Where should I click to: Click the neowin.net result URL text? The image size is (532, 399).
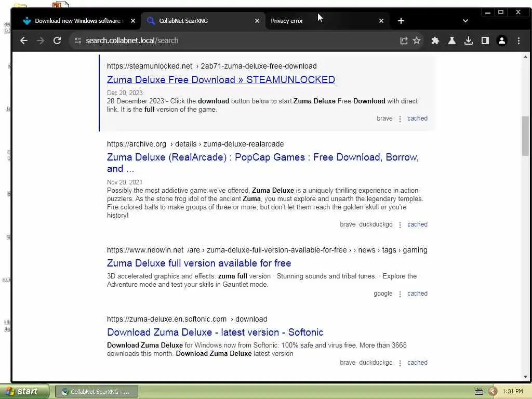coord(267,250)
